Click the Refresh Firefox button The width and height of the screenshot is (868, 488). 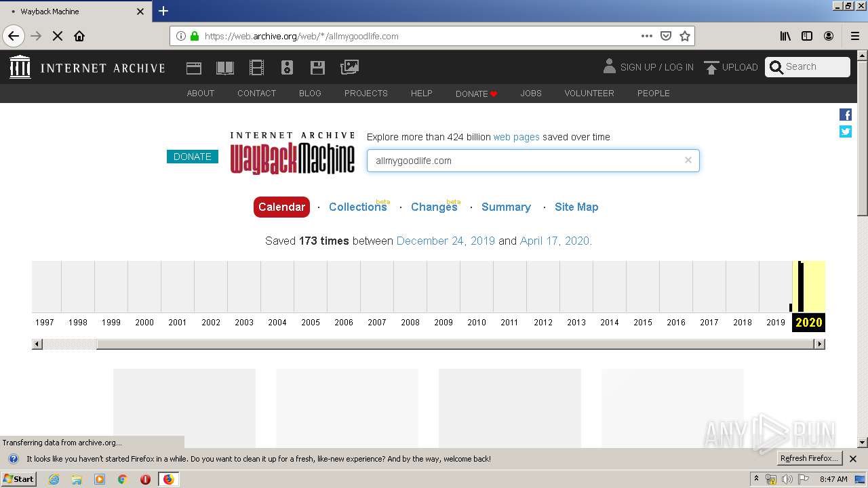[810, 459]
